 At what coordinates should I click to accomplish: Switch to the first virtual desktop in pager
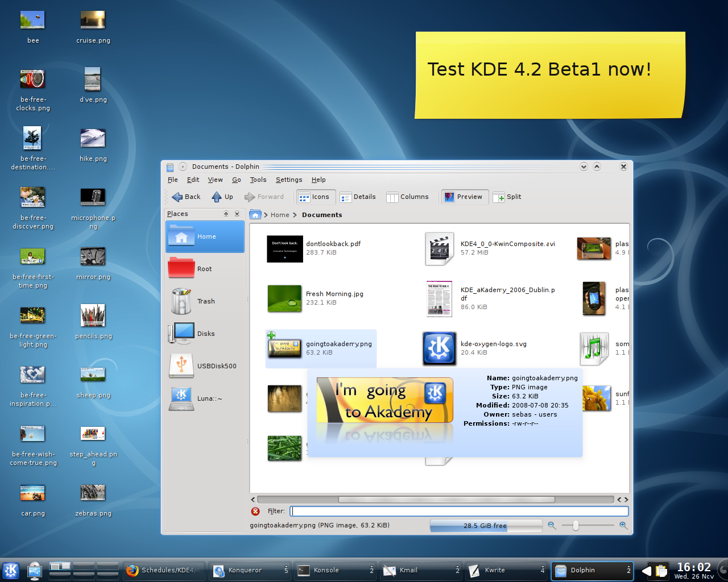pyautogui.click(x=60, y=566)
